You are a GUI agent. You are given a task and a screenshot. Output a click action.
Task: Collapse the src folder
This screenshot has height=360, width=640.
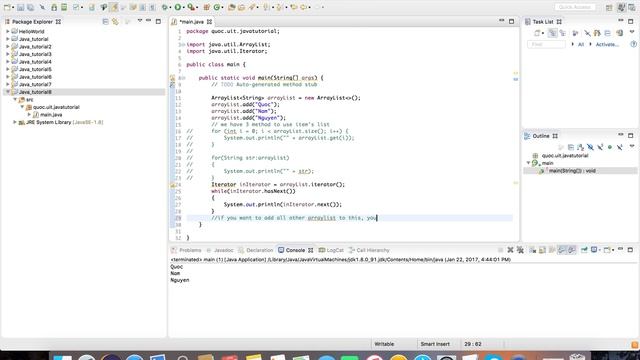(x=15, y=99)
